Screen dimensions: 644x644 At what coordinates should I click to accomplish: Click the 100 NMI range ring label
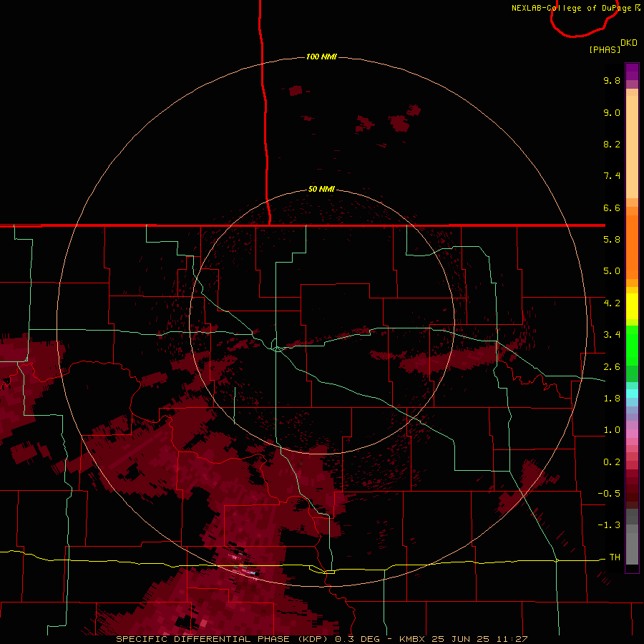321,57
